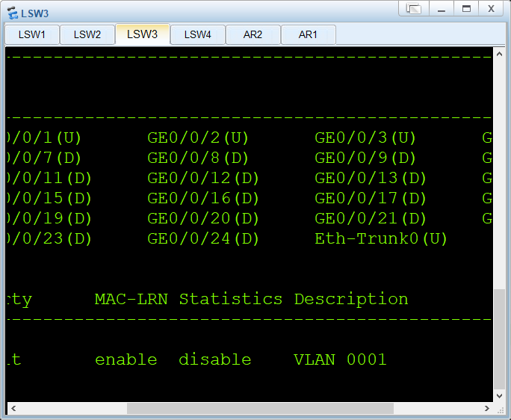Open the AR1 tab
The width and height of the screenshot is (511, 420).
pyautogui.click(x=308, y=34)
